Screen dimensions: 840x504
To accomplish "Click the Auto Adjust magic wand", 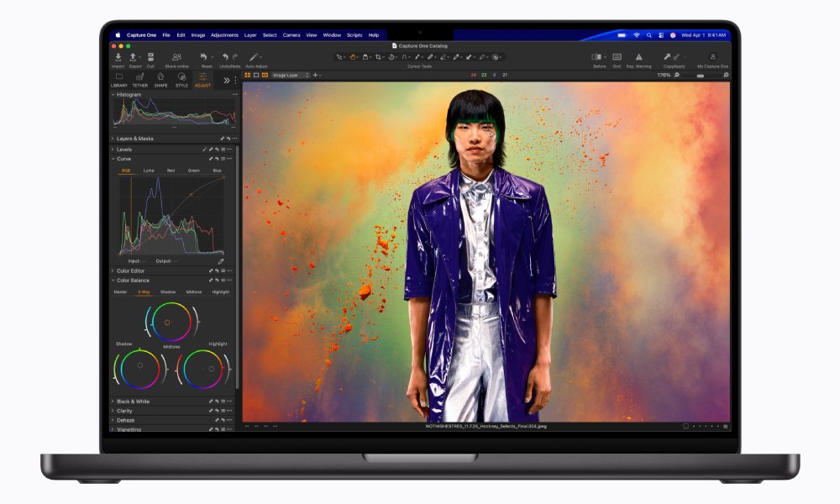I will coord(255,57).
